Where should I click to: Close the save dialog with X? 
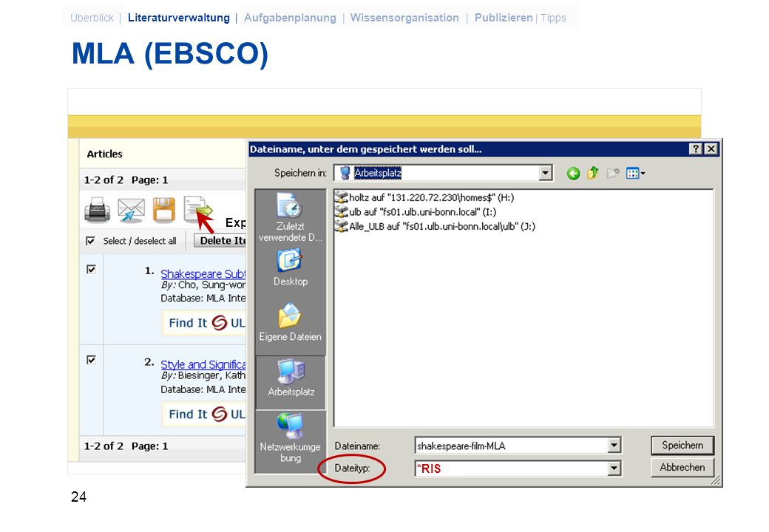coord(711,149)
